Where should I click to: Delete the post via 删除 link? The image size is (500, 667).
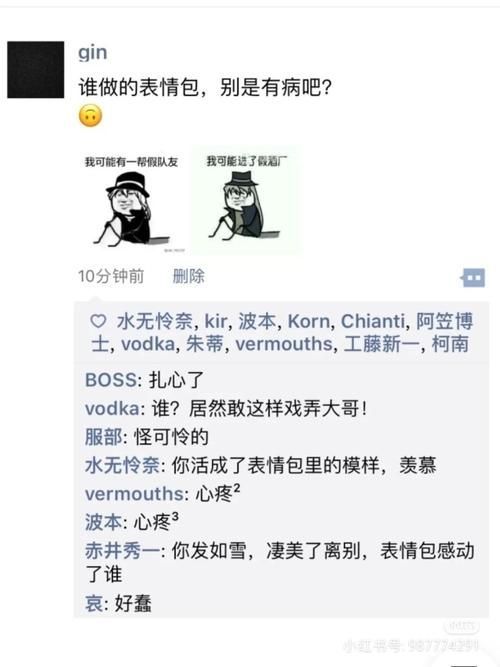189,276
